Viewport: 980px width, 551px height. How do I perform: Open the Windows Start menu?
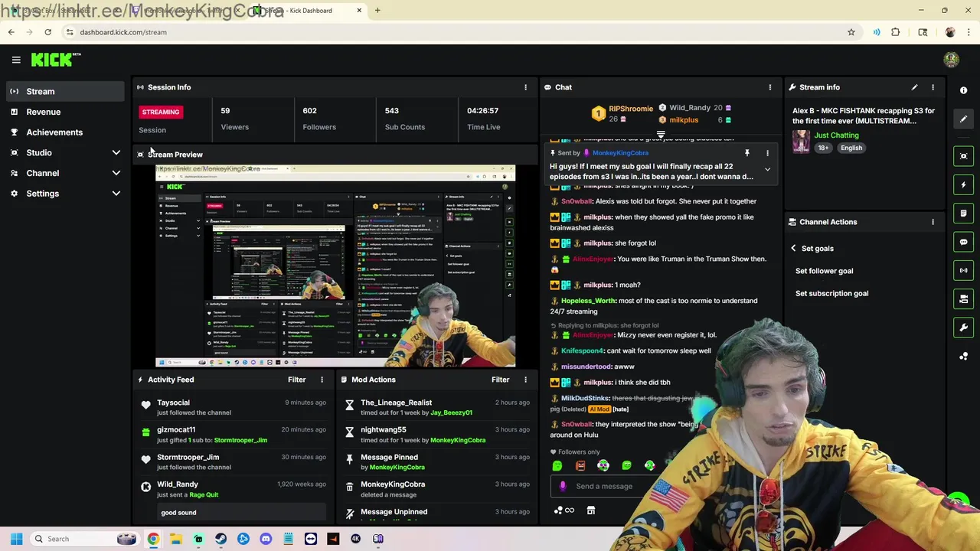coord(16,539)
